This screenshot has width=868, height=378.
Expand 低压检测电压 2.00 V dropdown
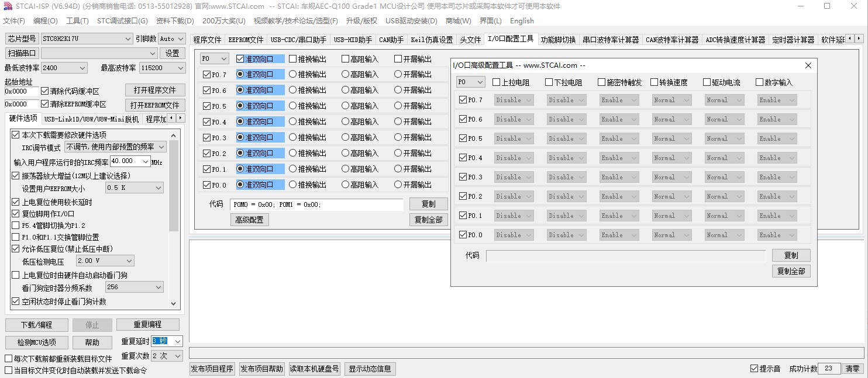[129, 261]
